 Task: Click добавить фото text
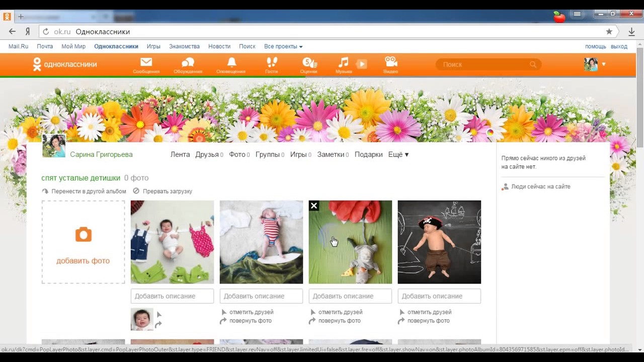pyautogui.click(x=83, y=261)
